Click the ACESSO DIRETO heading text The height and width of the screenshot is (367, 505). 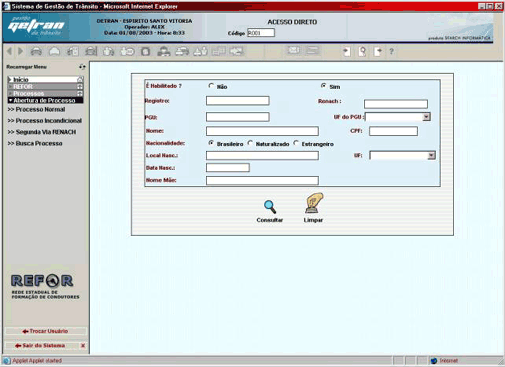[292, 22]
